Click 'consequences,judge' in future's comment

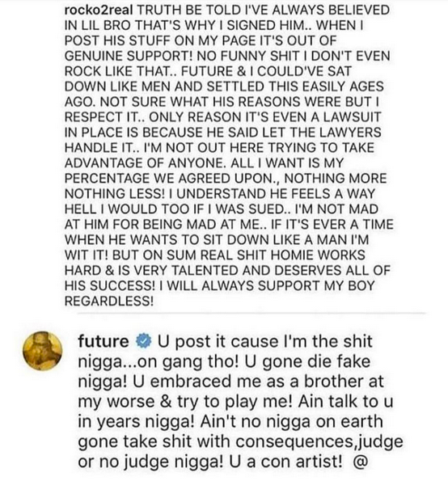tap(319, 441)
